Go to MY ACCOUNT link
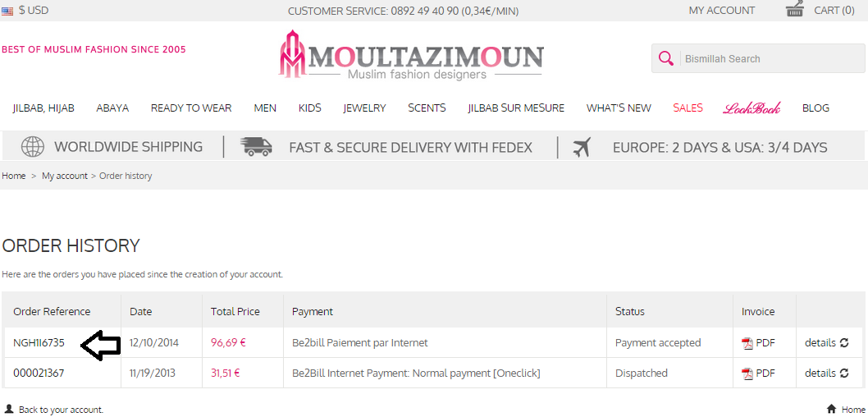Viewport: 868px width, 417px height. pos(722,11)
